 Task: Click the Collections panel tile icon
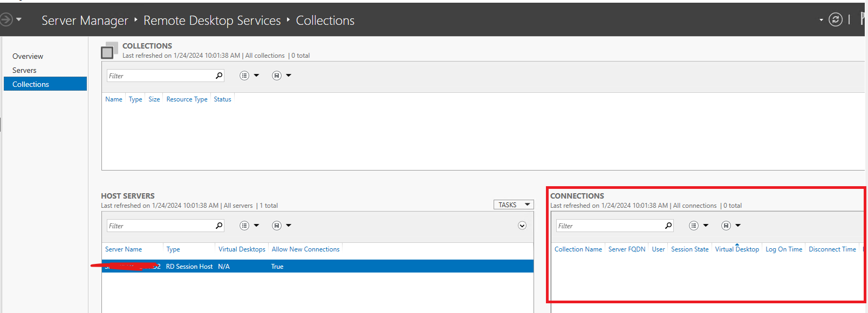click(109, 50)
